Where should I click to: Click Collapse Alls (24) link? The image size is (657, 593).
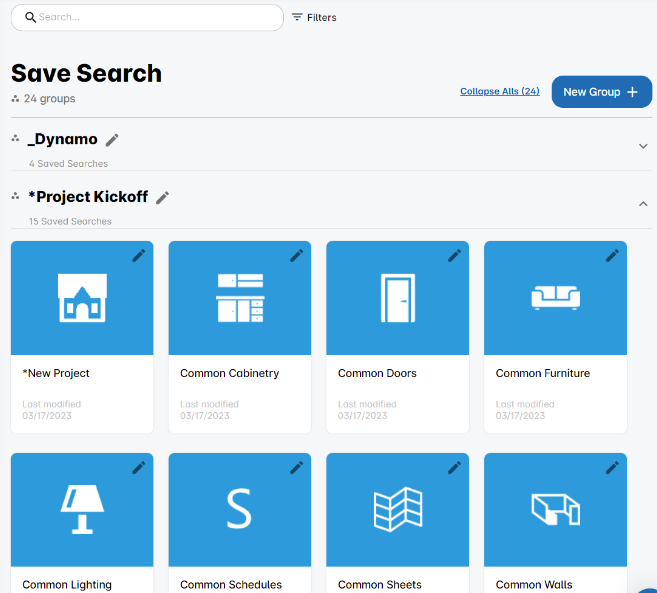(499, 91)
